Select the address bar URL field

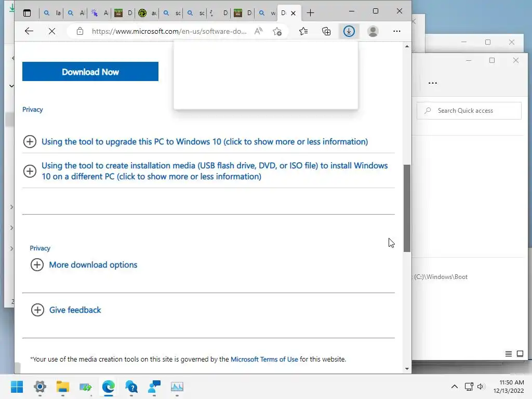tap(169, 31)
